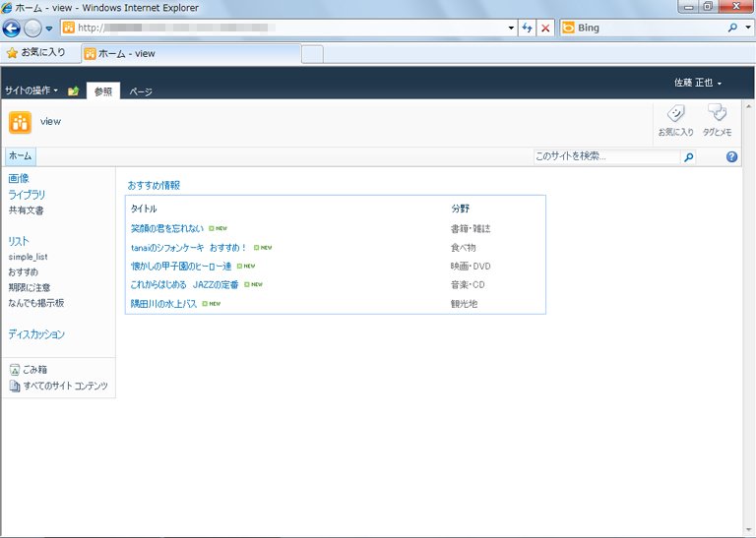Image resolution: width=756 pixels, height=538 pixels.
Task: Open a new blank browser tab
Action: click(312, 54)
